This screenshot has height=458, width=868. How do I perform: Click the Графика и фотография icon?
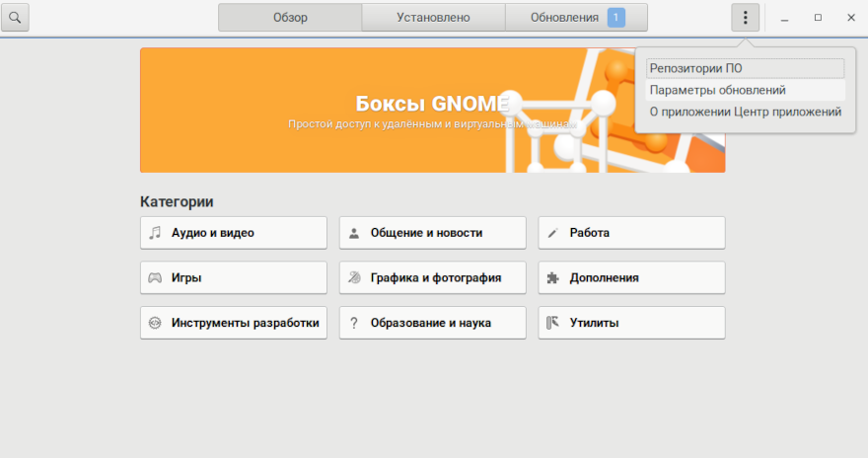(x=354, y=278)
